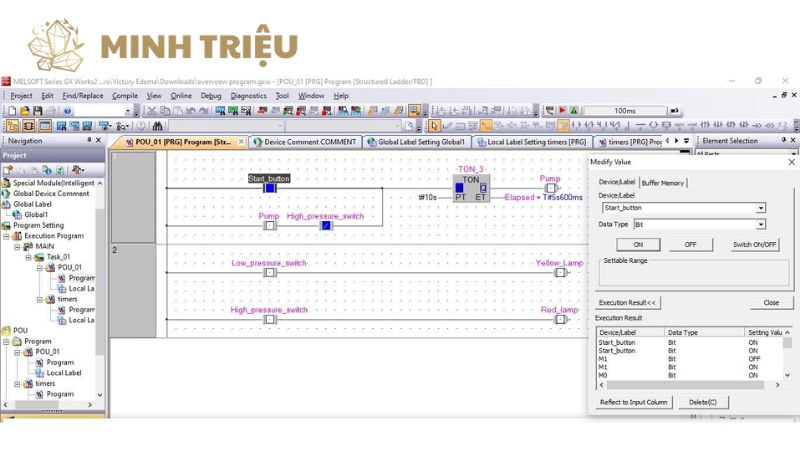Viewport: 800px width, 450px height.
Task: Click the Cut scissors toolbar icon
Action: click(152, 111)
